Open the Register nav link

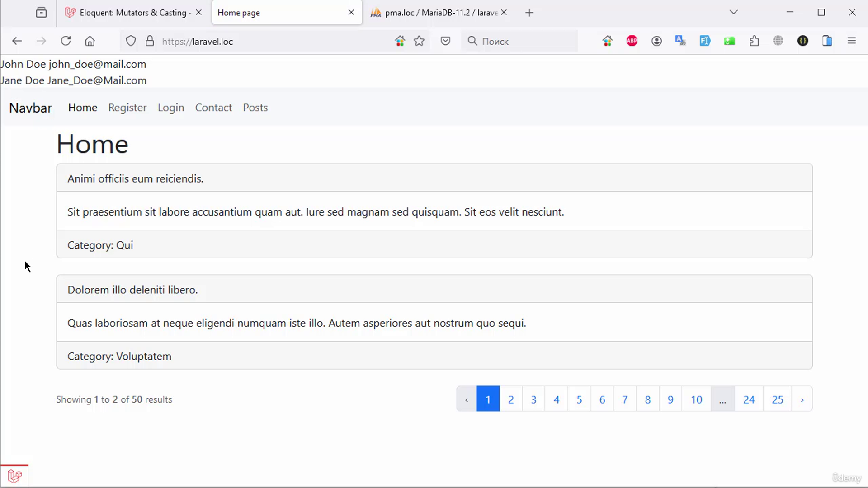[x=127, y=108]
